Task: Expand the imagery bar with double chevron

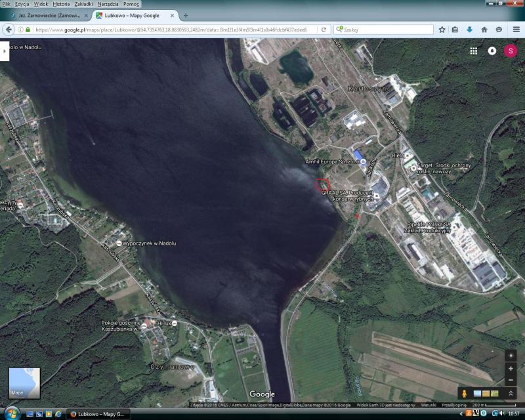Action: [511, 393]
